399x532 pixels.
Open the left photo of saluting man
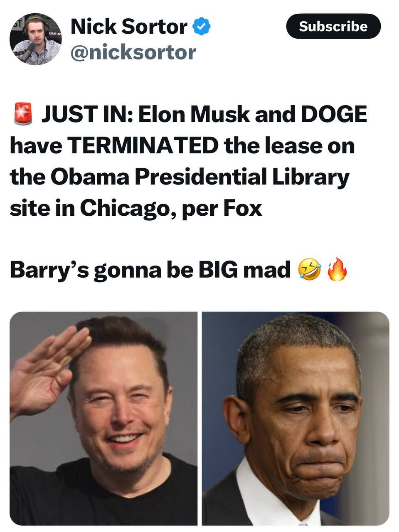(x=103, y=418)
